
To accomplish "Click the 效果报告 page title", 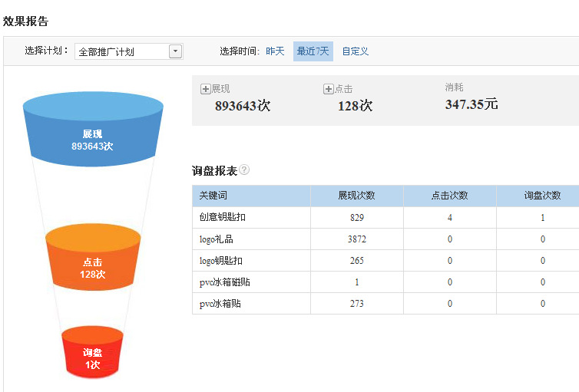I will point(25,21).
